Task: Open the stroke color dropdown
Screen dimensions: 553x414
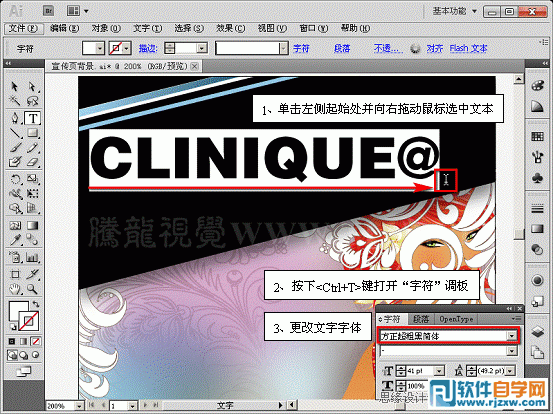Action: pos(127,48)
